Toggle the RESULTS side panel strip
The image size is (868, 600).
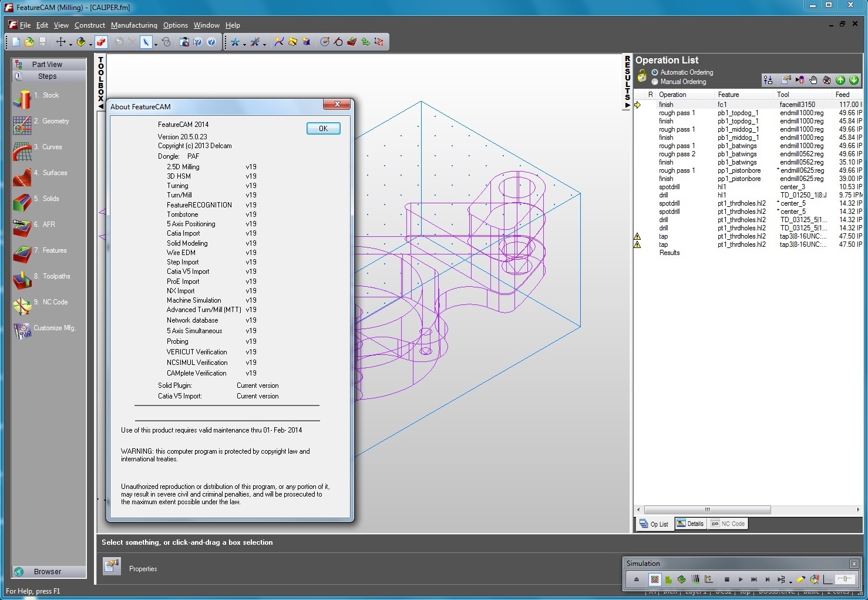(x=627, y=82)
